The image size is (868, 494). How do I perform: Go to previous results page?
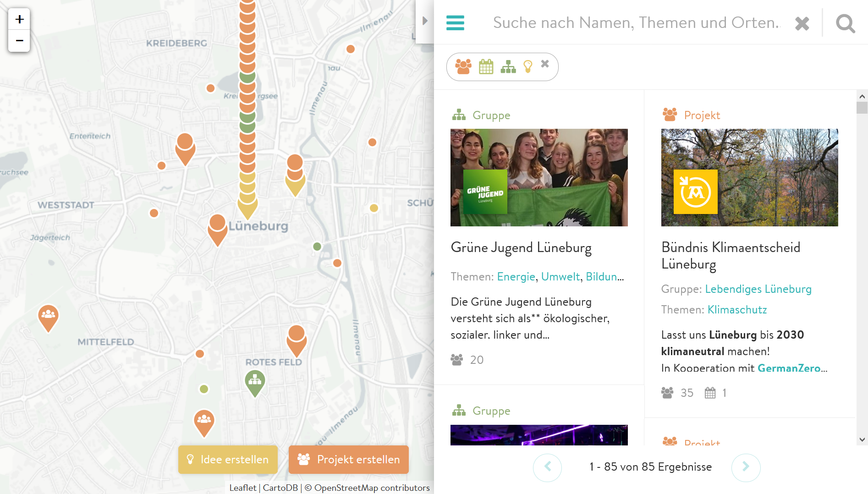point(547,467)
